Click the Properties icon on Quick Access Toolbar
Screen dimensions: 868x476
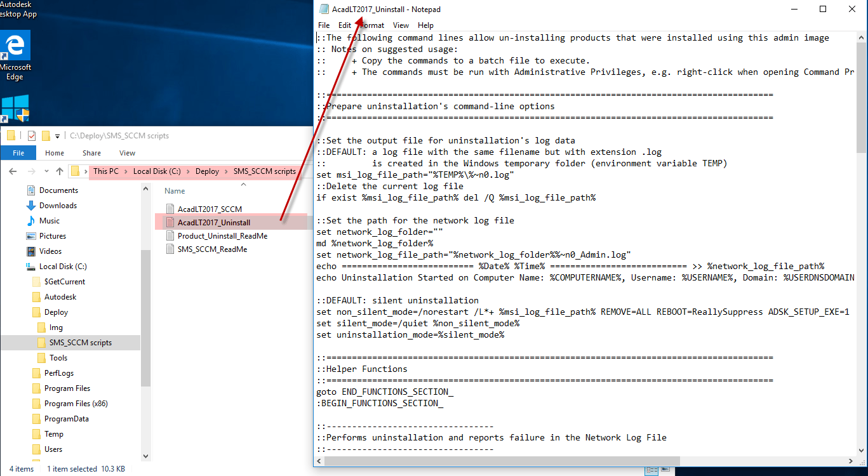click(30, 135)
